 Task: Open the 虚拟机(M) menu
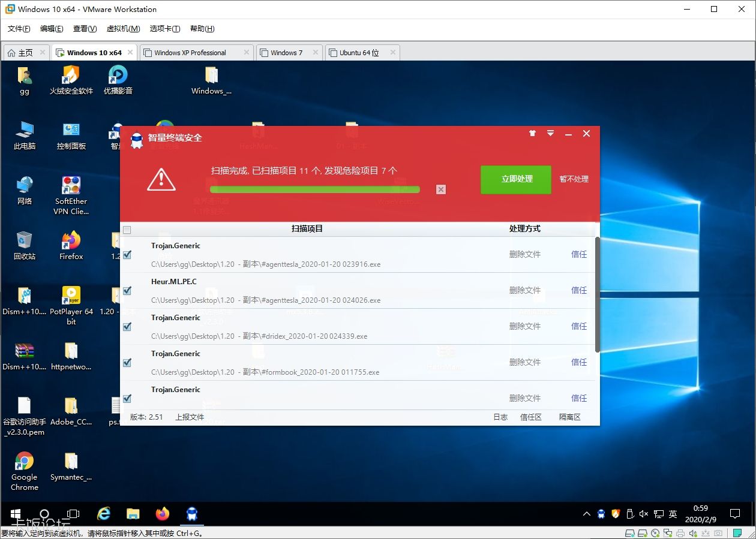click(x=123, y=29)
